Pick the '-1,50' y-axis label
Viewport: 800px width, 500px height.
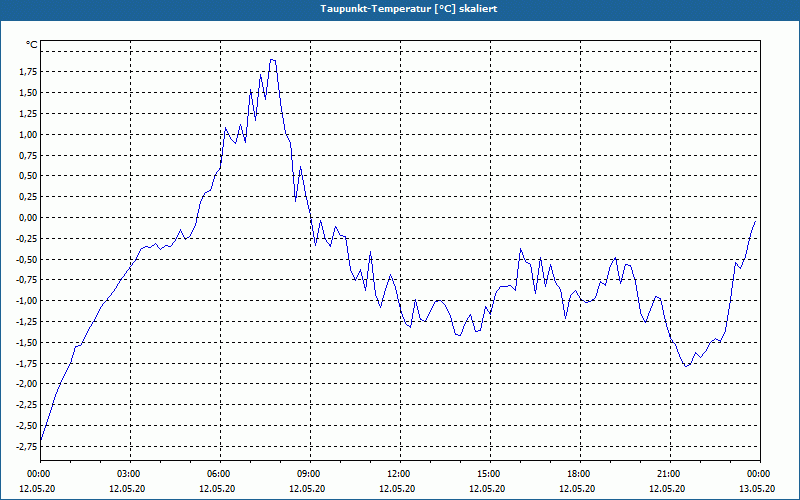pyautogui.click(x=27, y=343)
